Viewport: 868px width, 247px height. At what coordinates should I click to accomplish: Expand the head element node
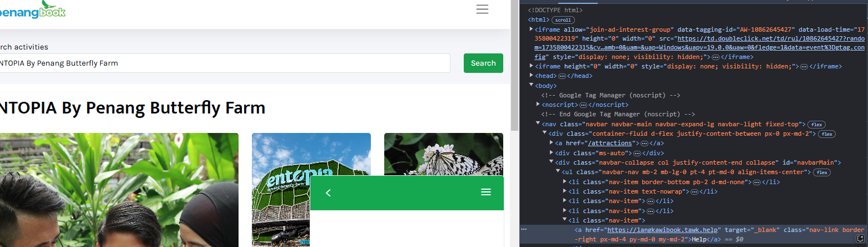(x=531, y=76)
